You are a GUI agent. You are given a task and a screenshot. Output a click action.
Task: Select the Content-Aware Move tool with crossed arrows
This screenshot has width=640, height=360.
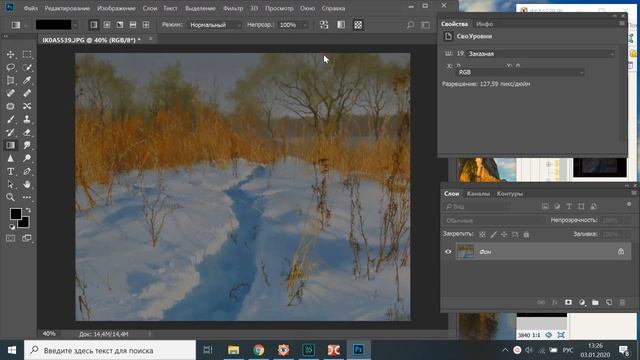(27, 106)
